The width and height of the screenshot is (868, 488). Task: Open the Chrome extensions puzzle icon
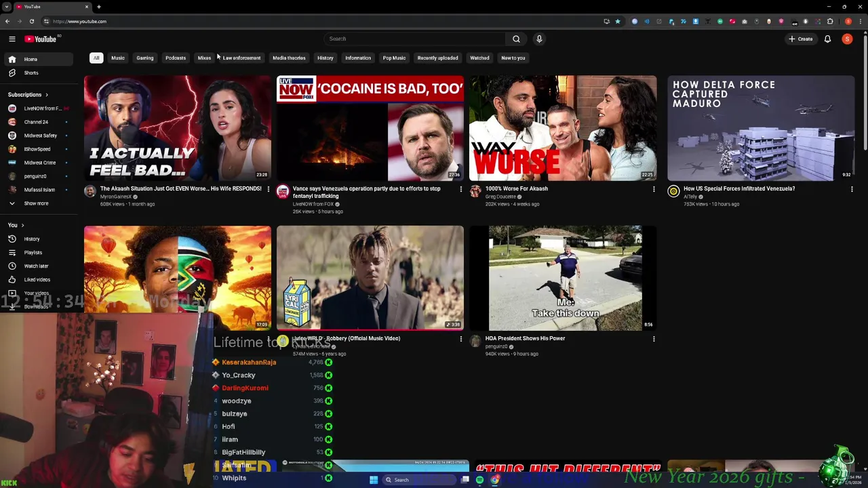[830, 21]
